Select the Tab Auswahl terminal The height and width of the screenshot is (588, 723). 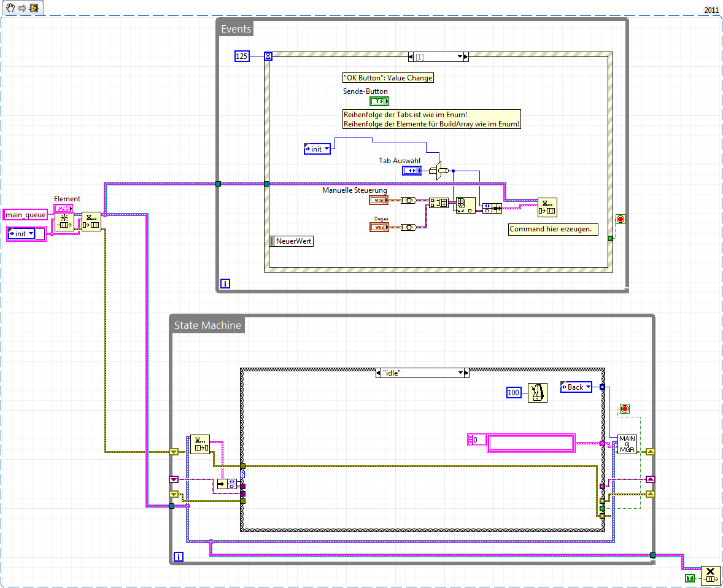click(412, 171)
